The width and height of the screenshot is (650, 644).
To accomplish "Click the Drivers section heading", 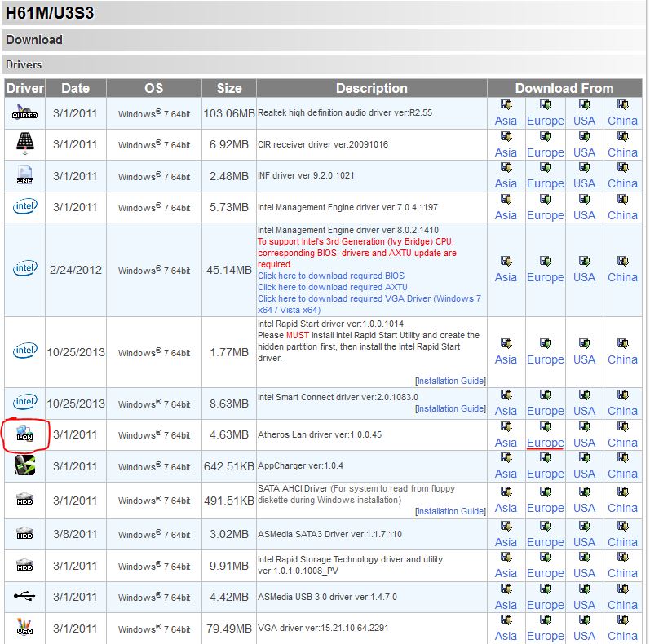I will (24, 64).
